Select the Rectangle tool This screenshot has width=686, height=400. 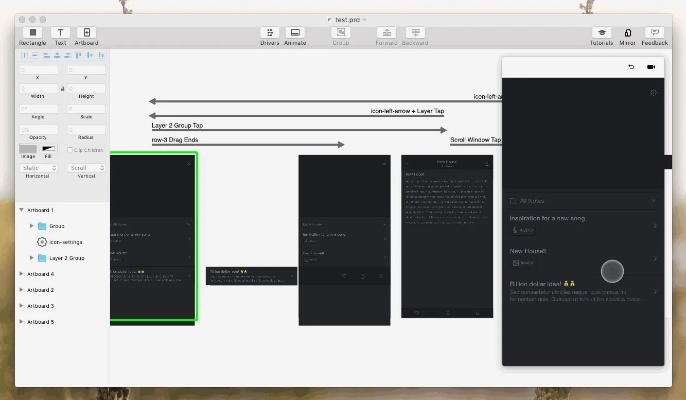pyautogui.click(x=34, y=33)
